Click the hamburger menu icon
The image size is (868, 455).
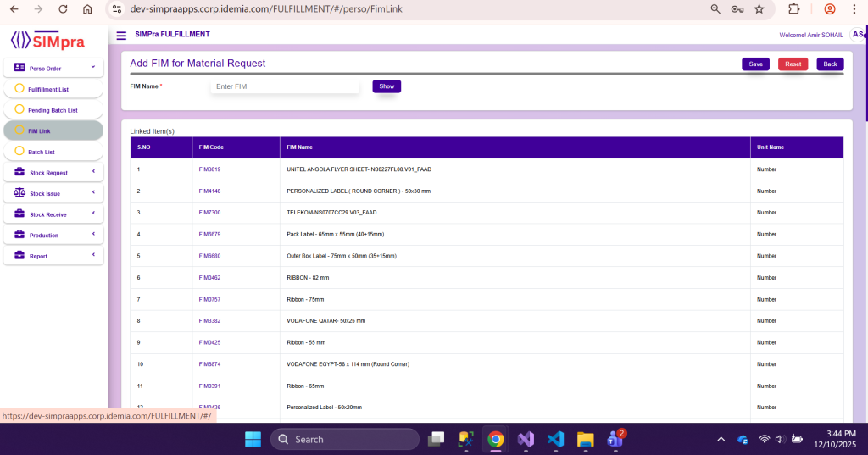click(121, 36)
